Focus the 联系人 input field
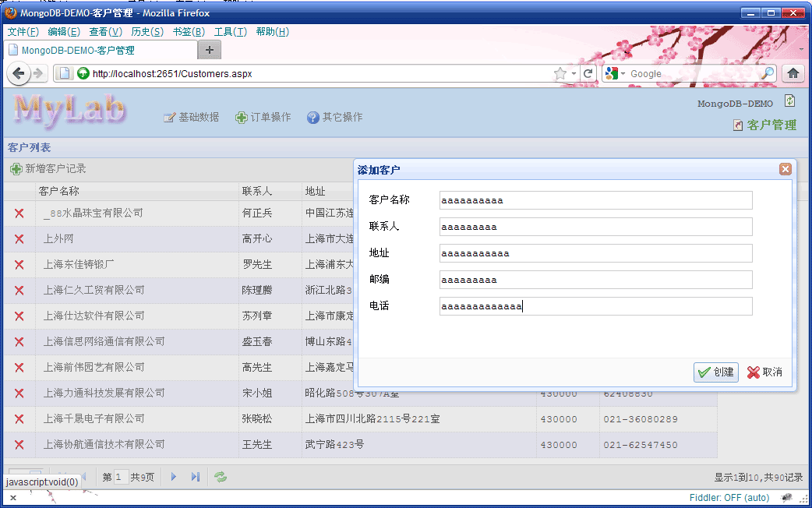The width and height of the screenshot is (812, 508). 595,227
